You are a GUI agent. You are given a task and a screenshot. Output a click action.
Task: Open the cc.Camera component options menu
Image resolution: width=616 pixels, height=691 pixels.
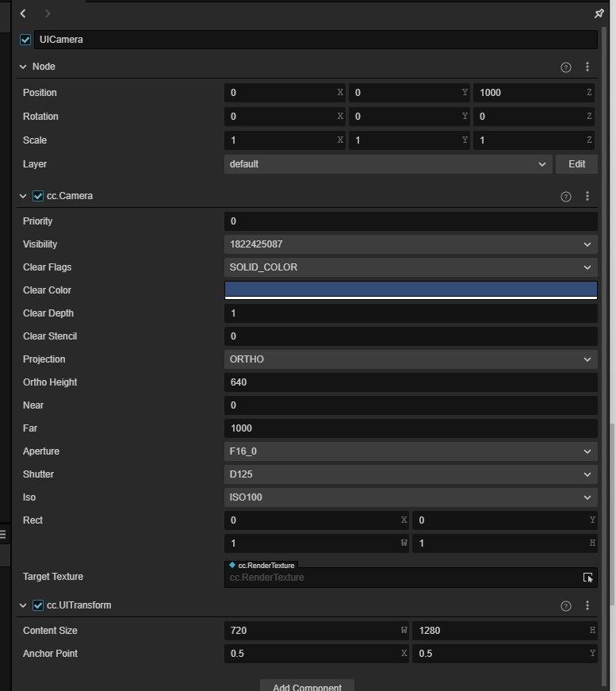[x=587, y=197]
